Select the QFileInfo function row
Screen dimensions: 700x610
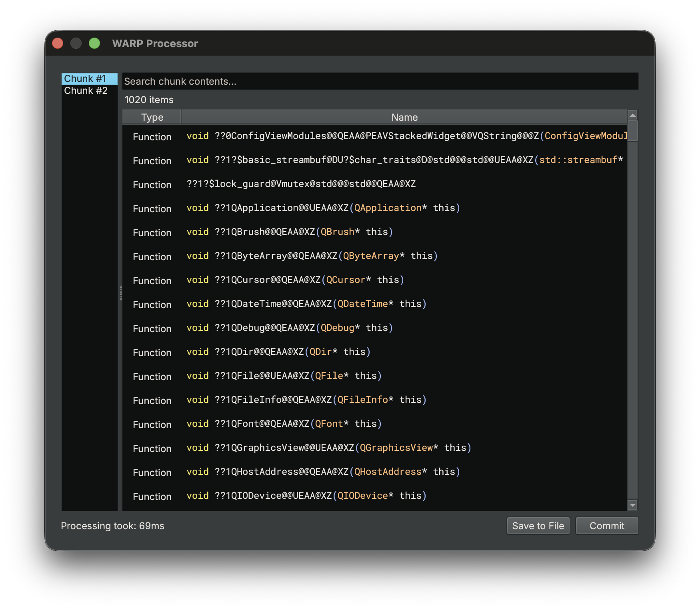click(x=306, y=400)
